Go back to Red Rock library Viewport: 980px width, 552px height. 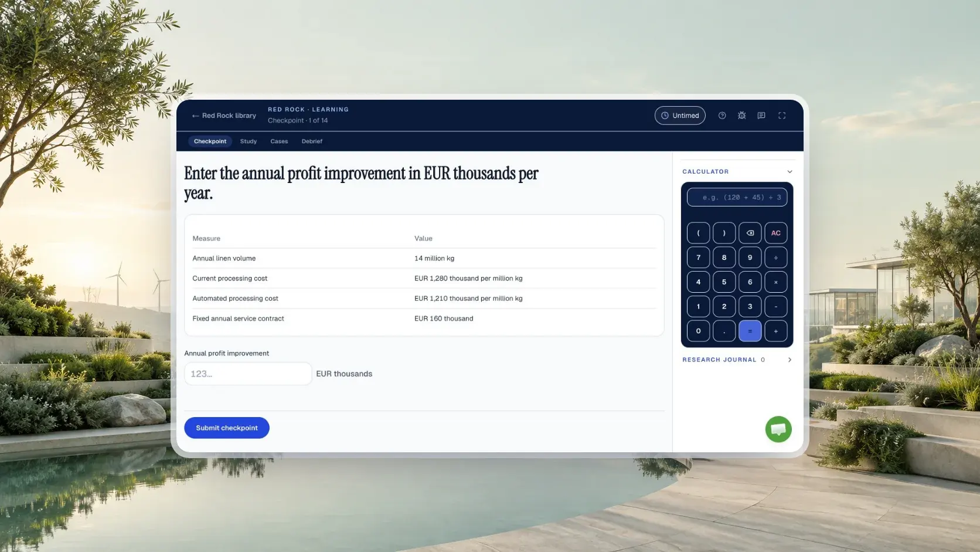tap(224, 116)
